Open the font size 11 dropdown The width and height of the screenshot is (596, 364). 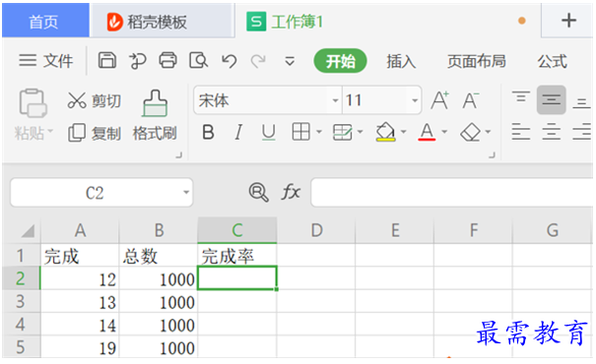point(415,100)
